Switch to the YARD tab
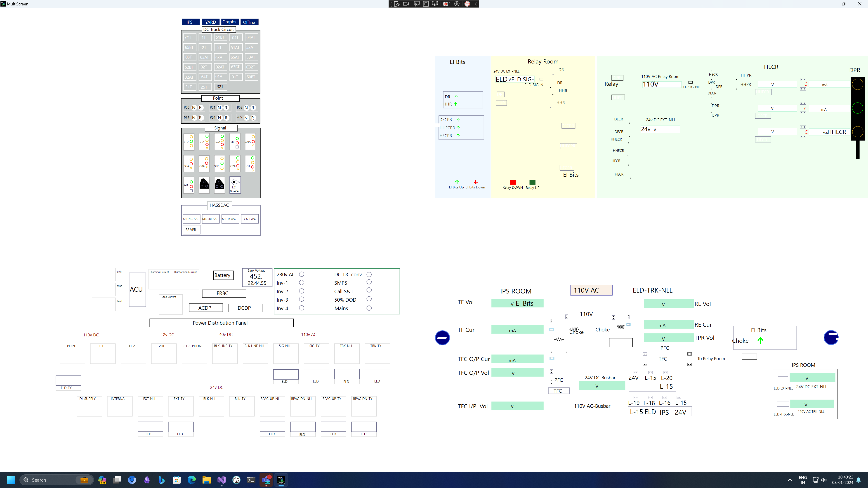Viewport: 868px width, 488px height. (211, 22)
